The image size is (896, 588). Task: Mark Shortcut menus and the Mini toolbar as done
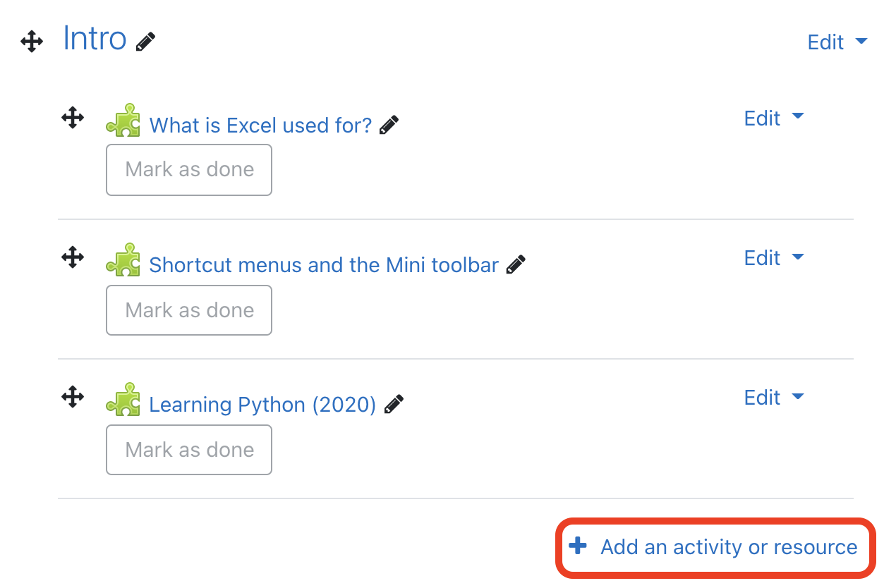pos(188,310)
